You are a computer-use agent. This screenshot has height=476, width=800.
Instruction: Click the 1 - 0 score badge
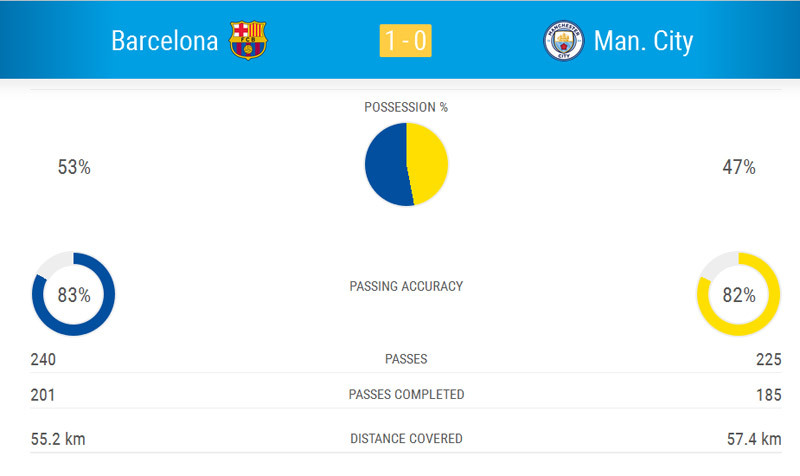406,41
